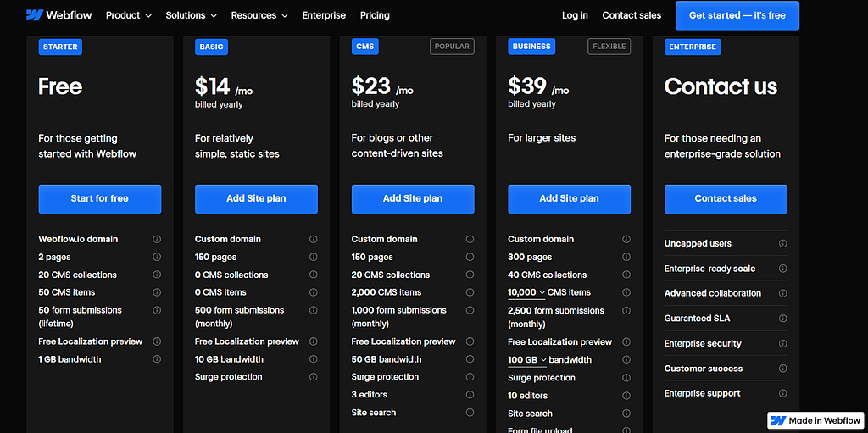Open info icon for 2,500 form submissions
868x433 pixels.
626,310
